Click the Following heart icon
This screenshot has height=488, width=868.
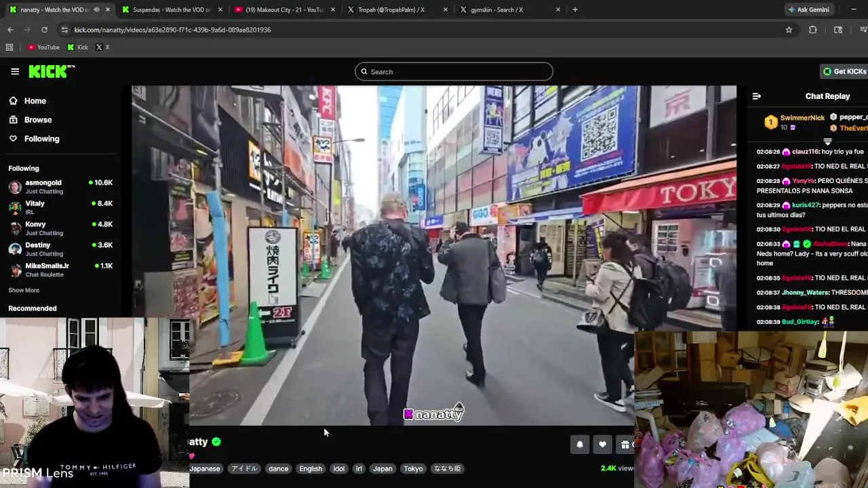coord(13,139)
